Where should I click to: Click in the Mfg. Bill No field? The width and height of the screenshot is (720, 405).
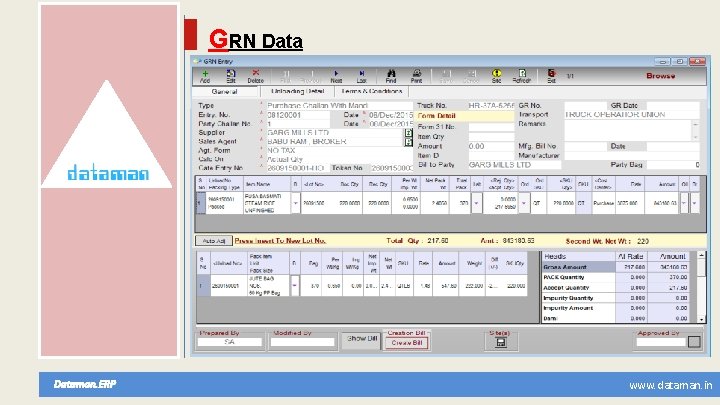pyautogui.click(x=585, y=146)
